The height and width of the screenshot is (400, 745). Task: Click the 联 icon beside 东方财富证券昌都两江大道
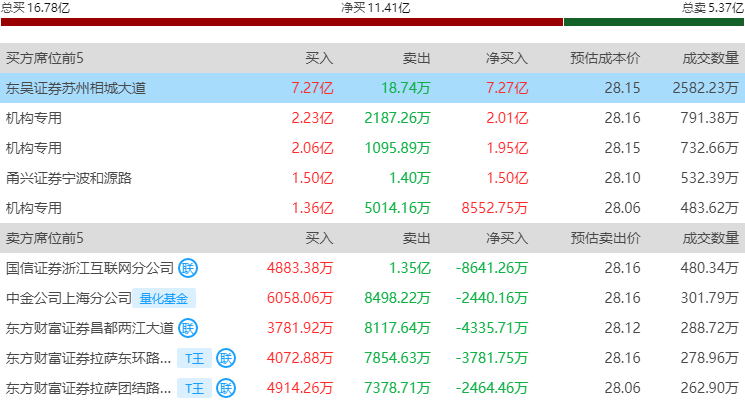188,328
